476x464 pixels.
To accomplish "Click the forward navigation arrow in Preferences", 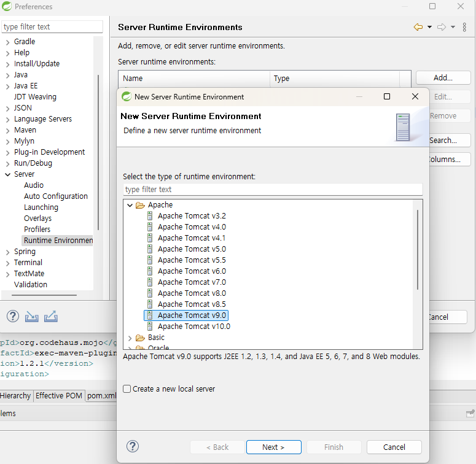I will point(442,27).
